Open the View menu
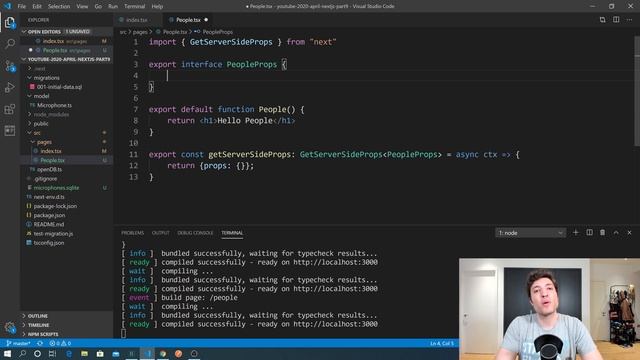Image resolution: width=640 pixels, height=360 pixels. coord(82,6)
